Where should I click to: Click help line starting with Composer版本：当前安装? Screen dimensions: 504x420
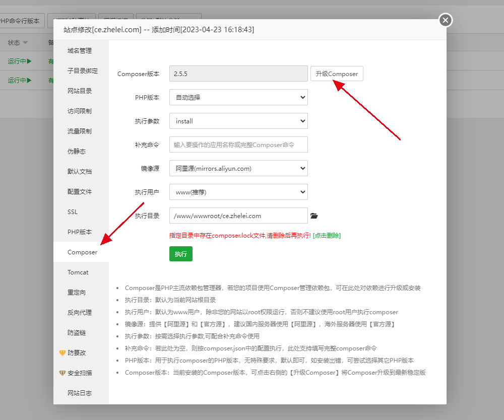coord(275,373)
